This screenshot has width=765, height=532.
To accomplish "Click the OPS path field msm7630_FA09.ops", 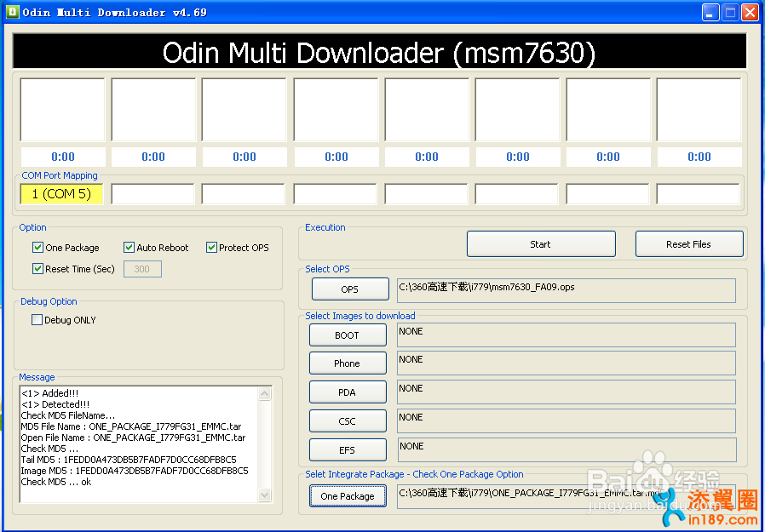I will point(566,290).
